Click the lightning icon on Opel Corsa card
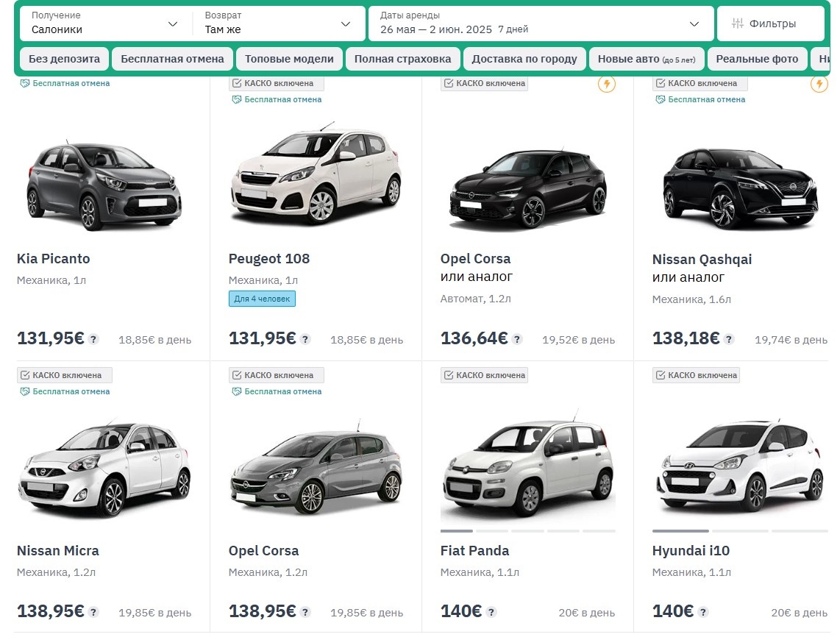 click(x=606, y=85)
